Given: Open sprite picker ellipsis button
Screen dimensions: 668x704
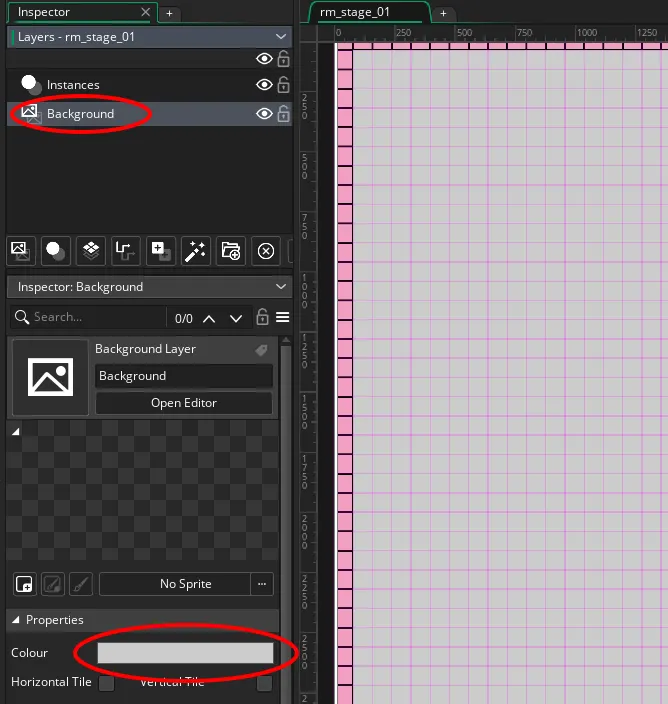Looking at the screenshot, I should pyautogui.click(x=262, y=584).
